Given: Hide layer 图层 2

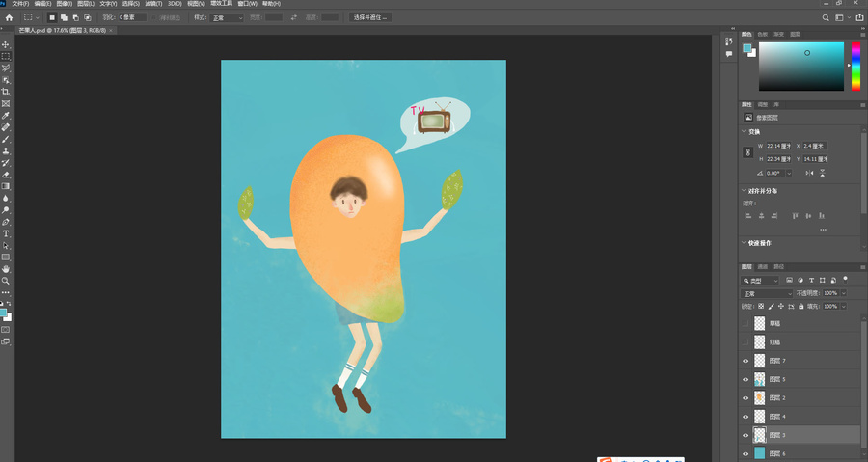Looking at the screenshot, I should [746, 397].
